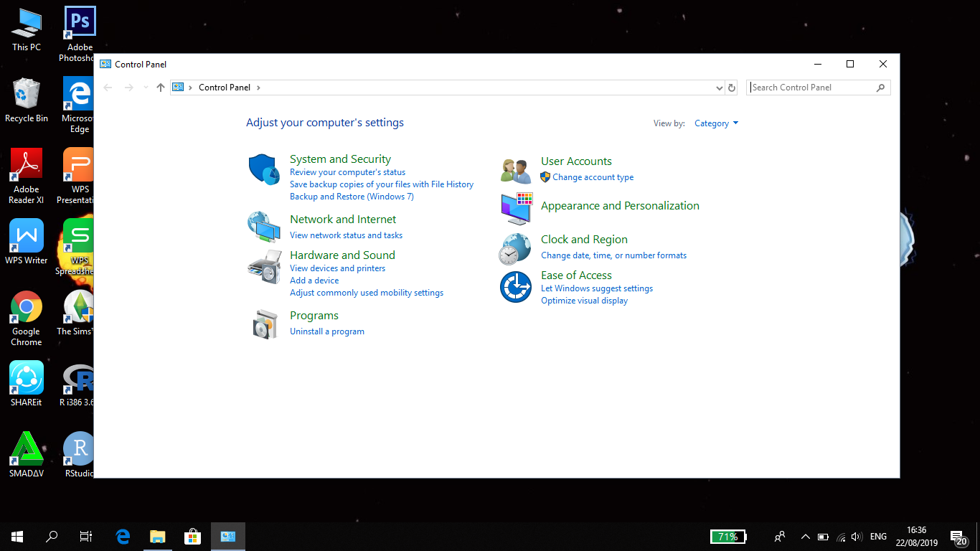The width and height of the screenshot is (980, 551).
Task: Open File Explorer from the taskbar
Action: (157, 536)
